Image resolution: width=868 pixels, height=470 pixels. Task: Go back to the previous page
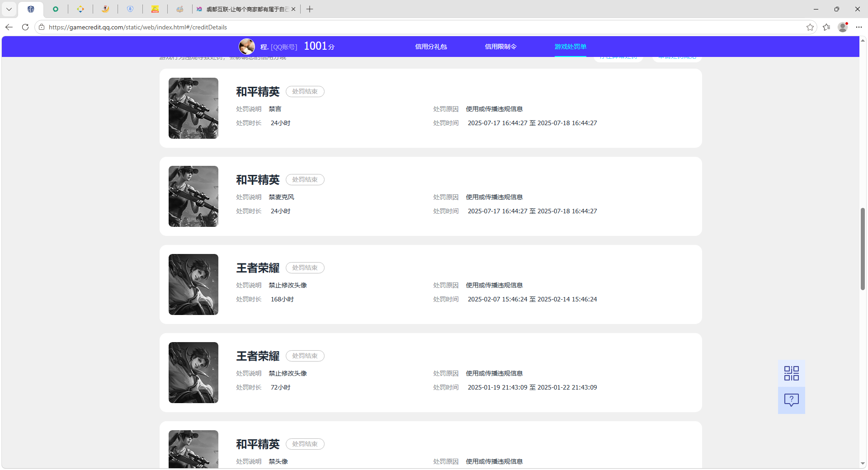(x=9, y=27)
